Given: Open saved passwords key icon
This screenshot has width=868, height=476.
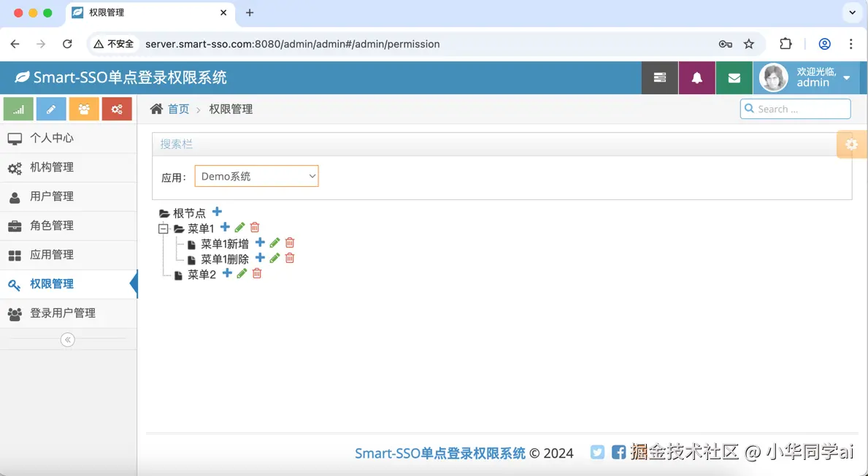Looking at the screenshot, I should click(x=725, y=44).
